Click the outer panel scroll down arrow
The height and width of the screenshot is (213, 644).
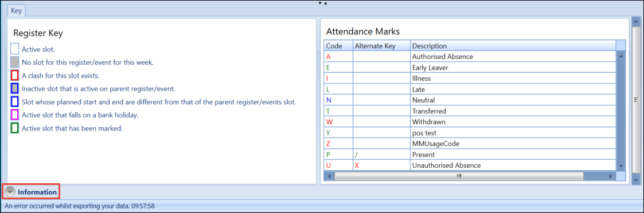click(x=636, y=180)
